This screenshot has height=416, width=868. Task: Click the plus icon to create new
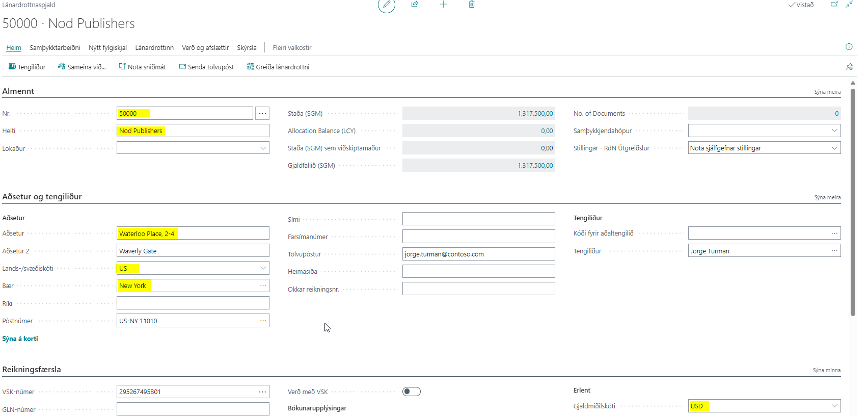(x=443, y=5)
